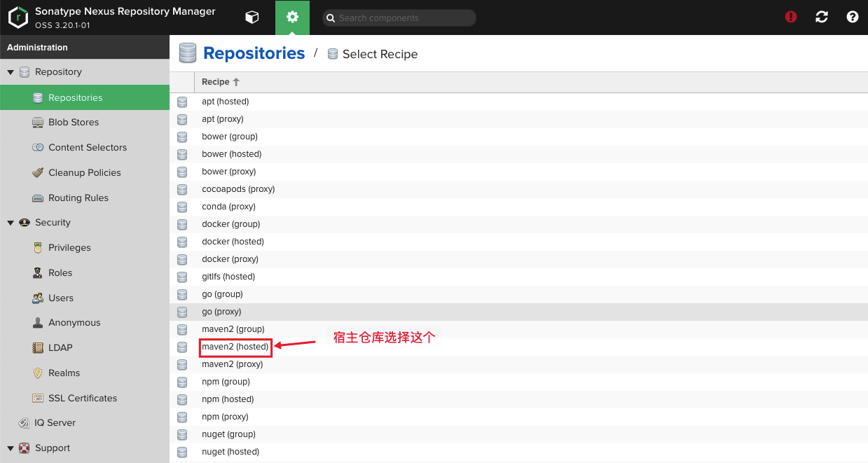868x463 pixels.
Task: Click the Roles sidebar icon
Action: coord(38,273)
